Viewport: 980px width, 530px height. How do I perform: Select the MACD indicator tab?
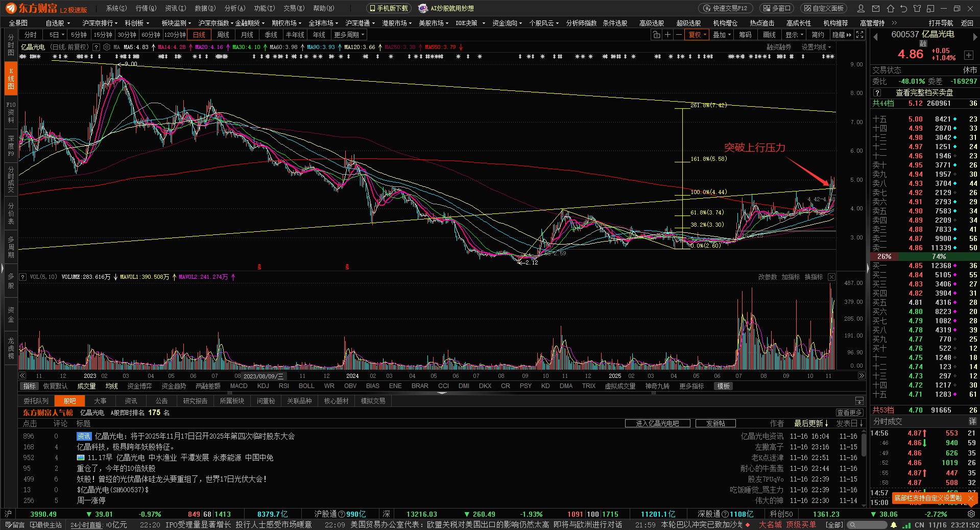point(238,386)
